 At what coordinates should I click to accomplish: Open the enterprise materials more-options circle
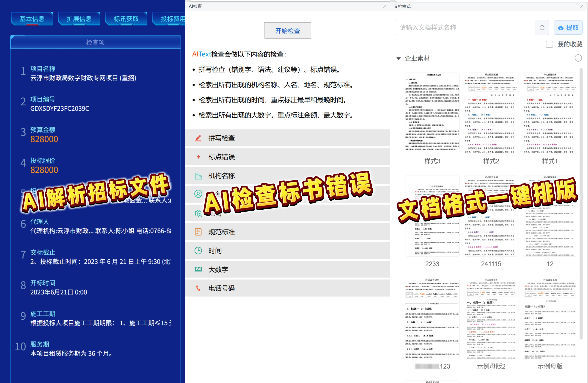578,58
